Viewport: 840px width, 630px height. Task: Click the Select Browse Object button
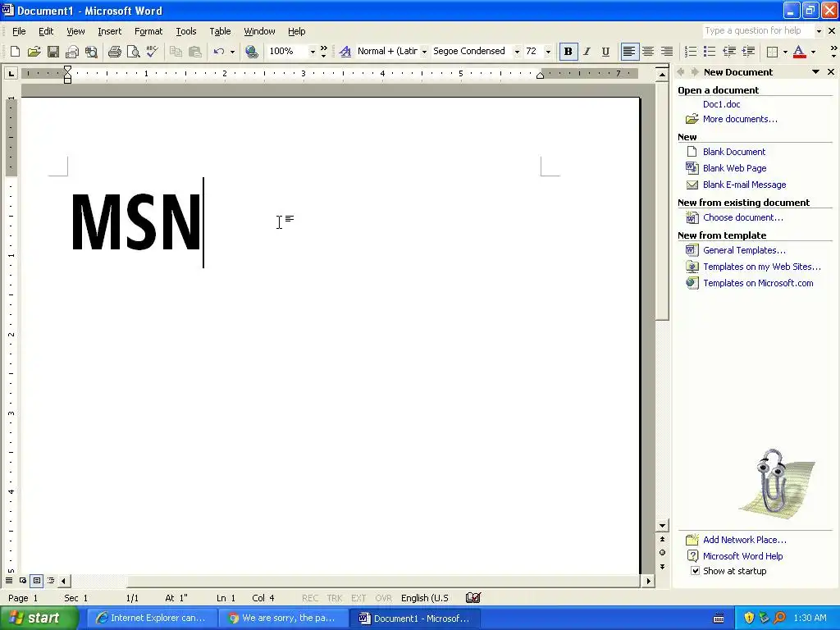pos(662,552)
